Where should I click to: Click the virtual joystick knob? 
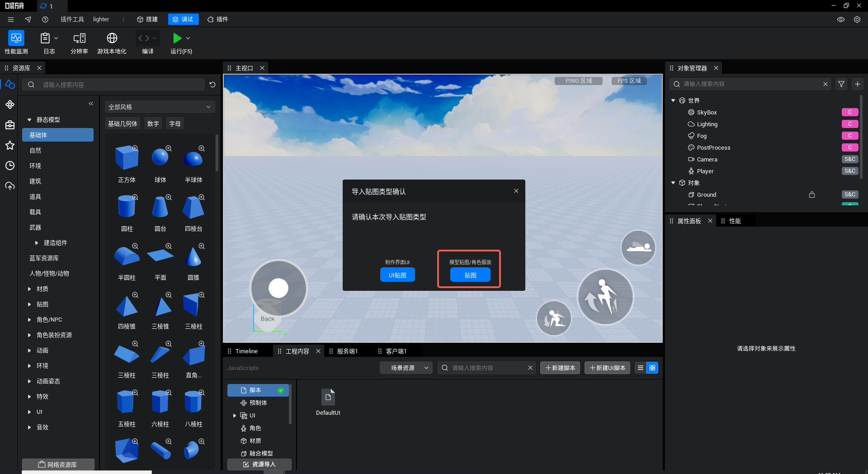pyautogui.click(x=278, y=288)
